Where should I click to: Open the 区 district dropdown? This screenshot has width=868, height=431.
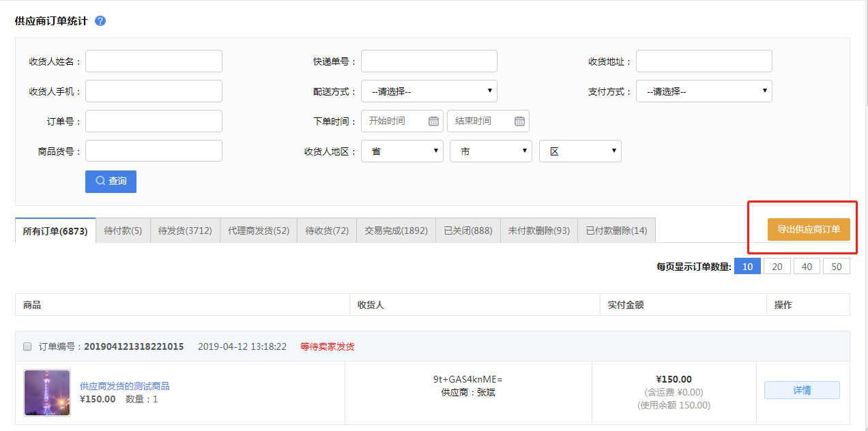point(579,151)
